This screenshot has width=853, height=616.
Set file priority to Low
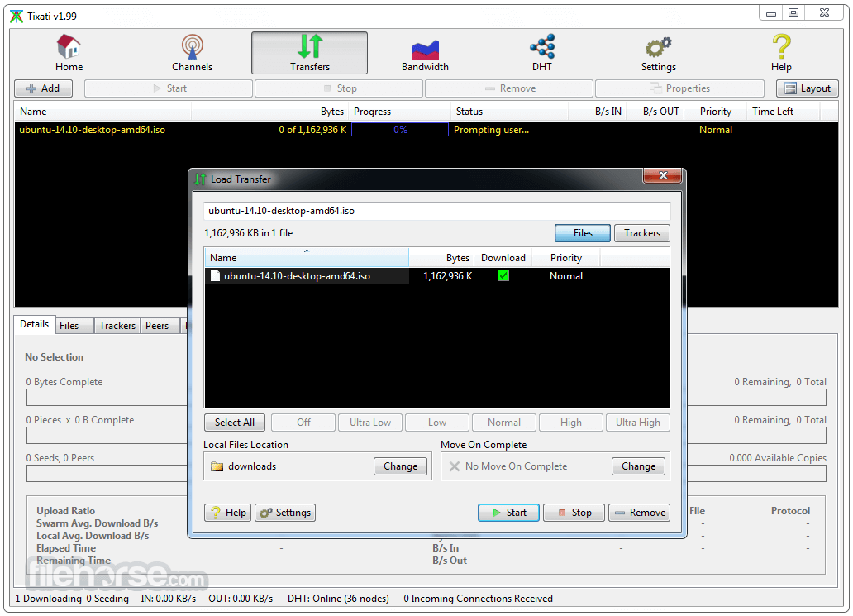tap(437, 423)
